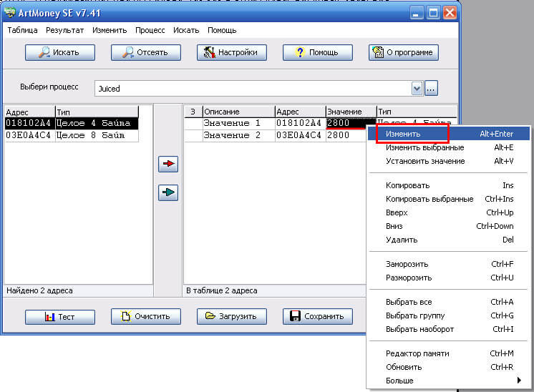Open Настройки settings button
The height and width of the screenshot is (392, 534).
pos(232,52)
